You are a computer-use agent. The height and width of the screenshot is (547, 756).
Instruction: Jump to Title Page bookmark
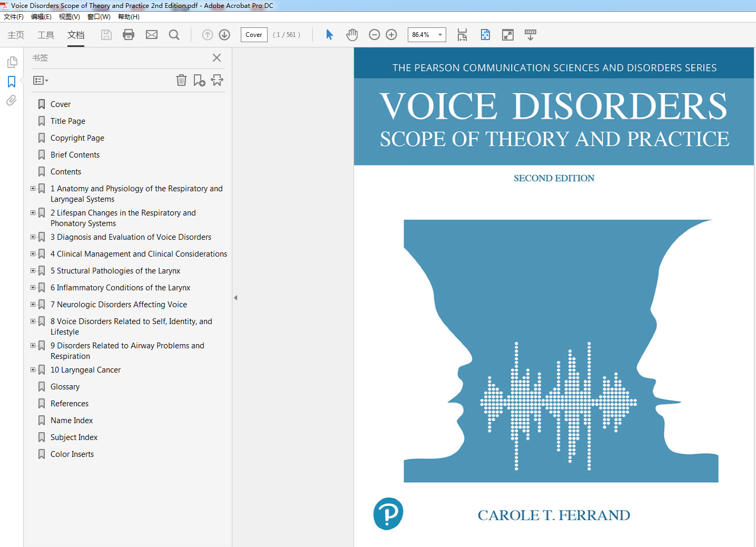coord(68,121)
